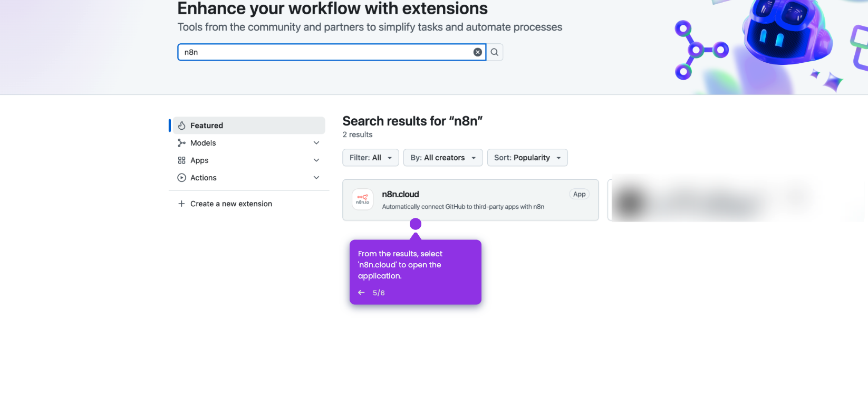The width and height of the screenshot is (868, 394).
Task: Select Featured in the sidebar
Action: [x=249, y=126]
